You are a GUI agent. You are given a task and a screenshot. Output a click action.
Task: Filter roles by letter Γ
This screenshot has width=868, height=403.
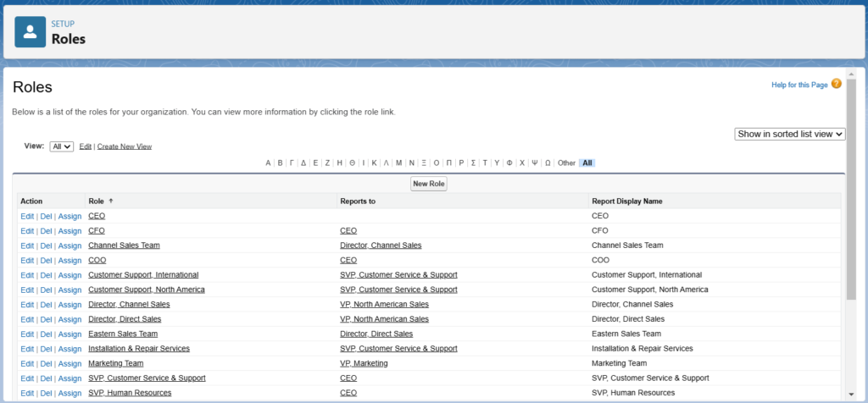click(x=292, y=163)
